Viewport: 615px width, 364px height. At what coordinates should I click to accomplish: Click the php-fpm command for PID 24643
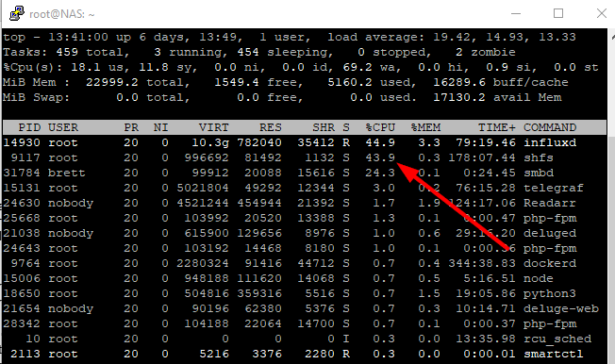[550, 248]
